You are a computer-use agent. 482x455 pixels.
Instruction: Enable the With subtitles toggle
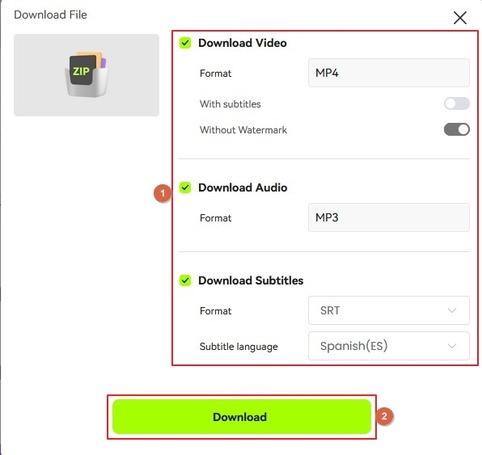click(457, 104)
